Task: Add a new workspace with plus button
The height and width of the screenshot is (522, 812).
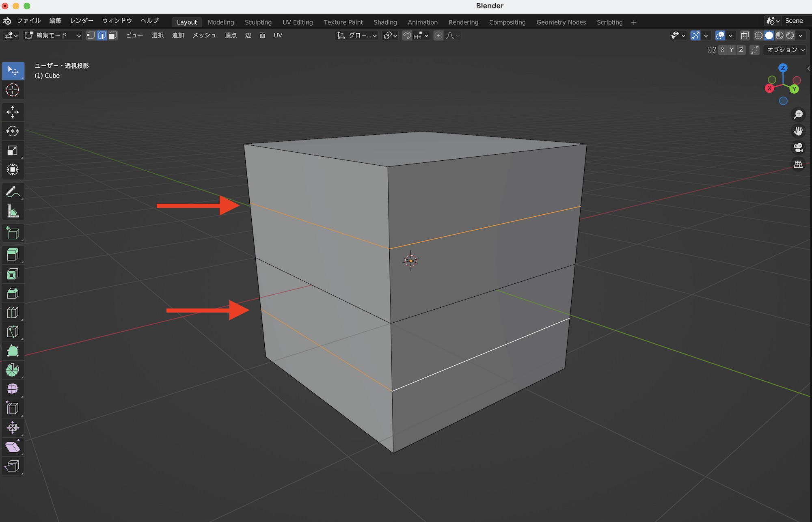Action: point(634,22)
